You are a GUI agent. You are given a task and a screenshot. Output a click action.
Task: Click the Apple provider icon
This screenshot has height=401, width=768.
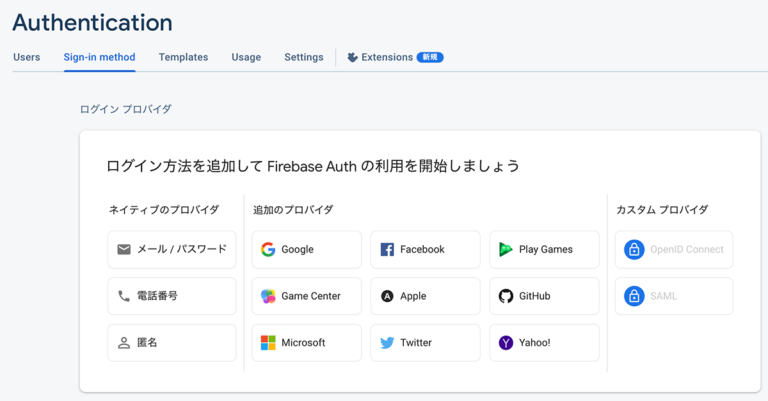pyautogui.click(x=387, y=296)
